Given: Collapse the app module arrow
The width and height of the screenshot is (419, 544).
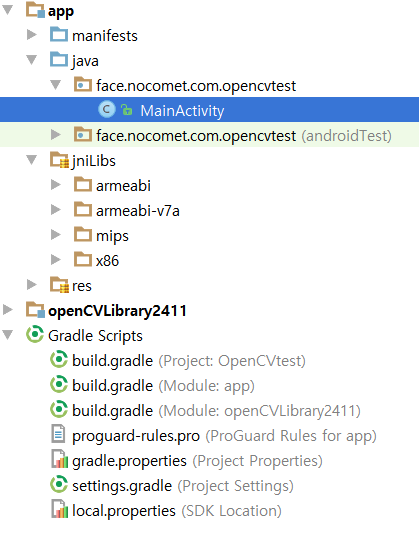Looking at the screenshot, I should tap(7, 10).
